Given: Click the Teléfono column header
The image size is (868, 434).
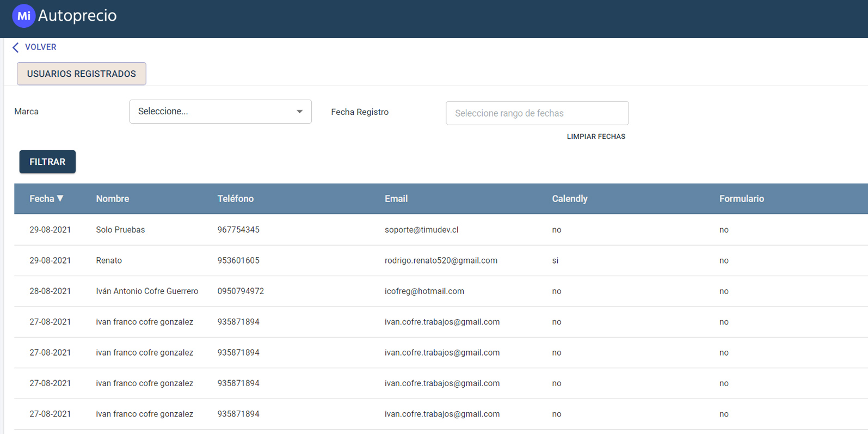Looking at the screenshot, I should click(x=235, y=199).
